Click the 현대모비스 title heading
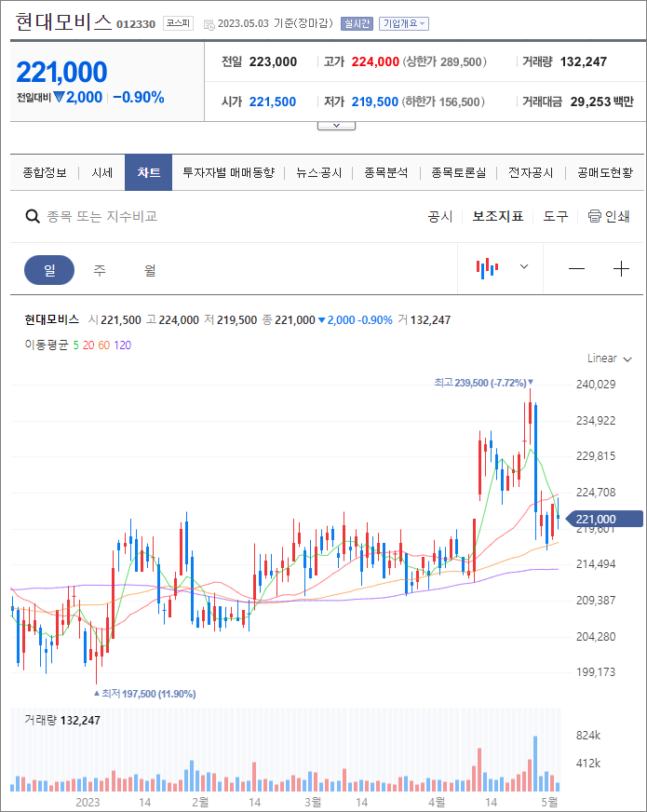The image size is (647, 812). (x=63, y=22)
